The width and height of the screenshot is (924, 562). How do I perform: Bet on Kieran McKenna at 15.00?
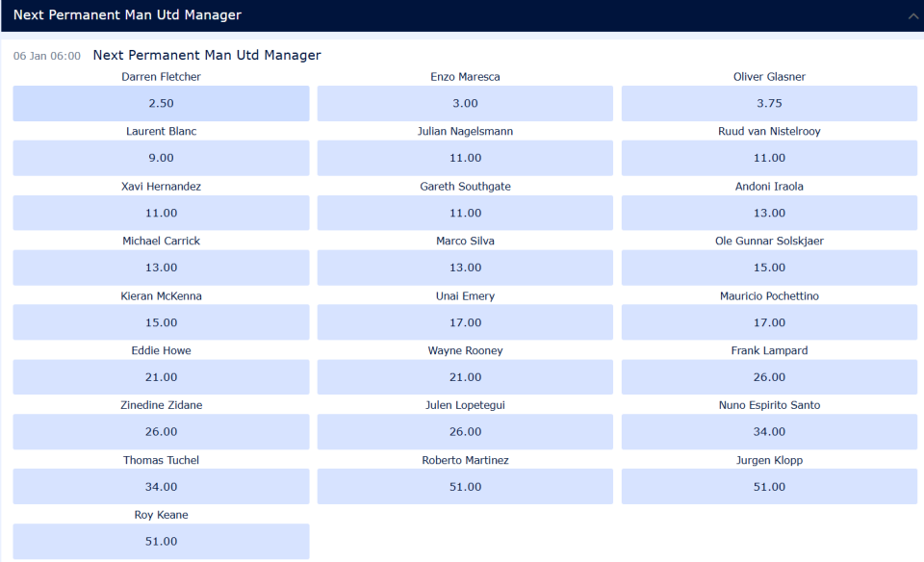tap(161, 322)
